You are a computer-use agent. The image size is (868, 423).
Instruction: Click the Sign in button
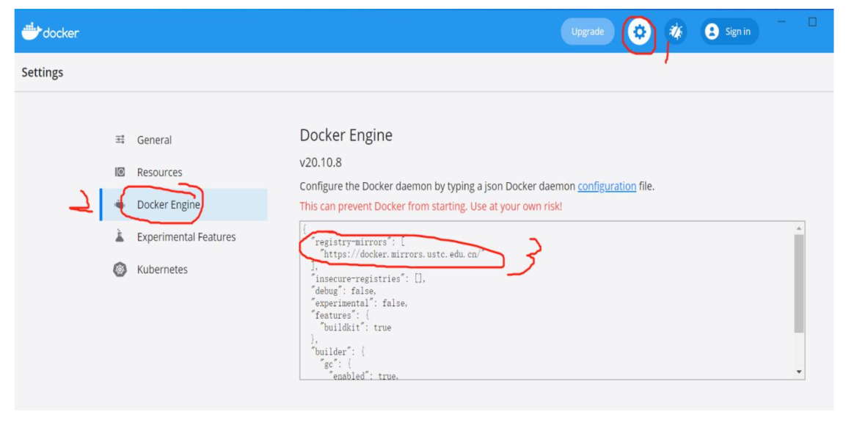tap(729, 32)
